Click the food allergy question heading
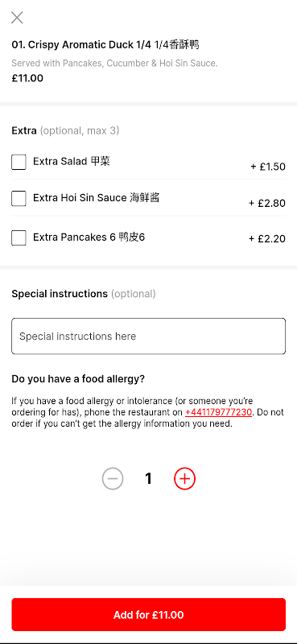 [x=78, y=379]
